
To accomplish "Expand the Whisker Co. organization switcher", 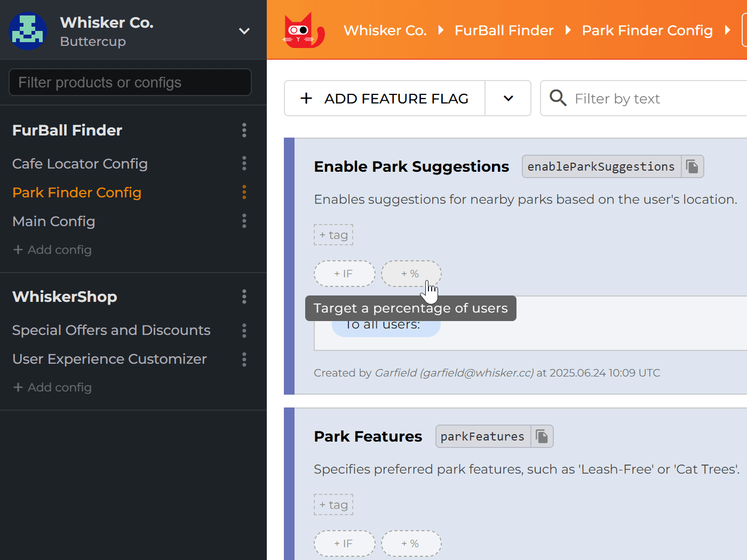I will (244, 31).
